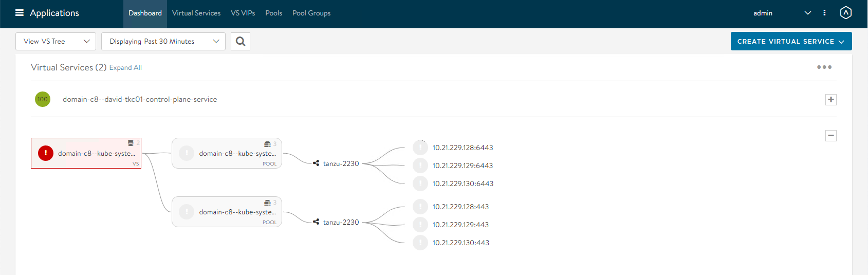Click status icon of upper pool node

187,153
